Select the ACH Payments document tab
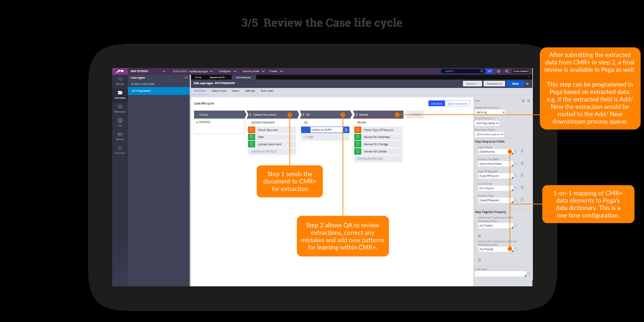 pyautogui.click(x=243, y=77)
